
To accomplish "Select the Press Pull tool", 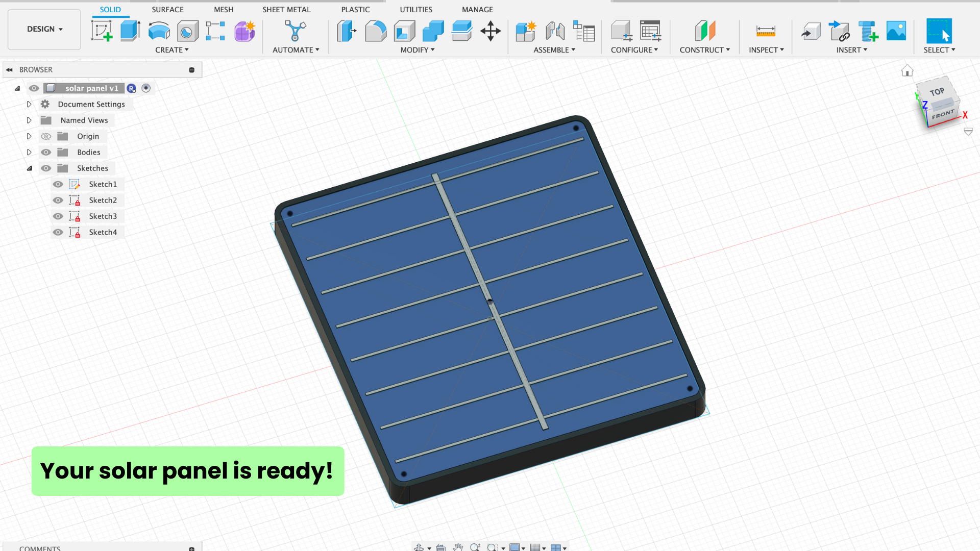I will pos(347,31).
